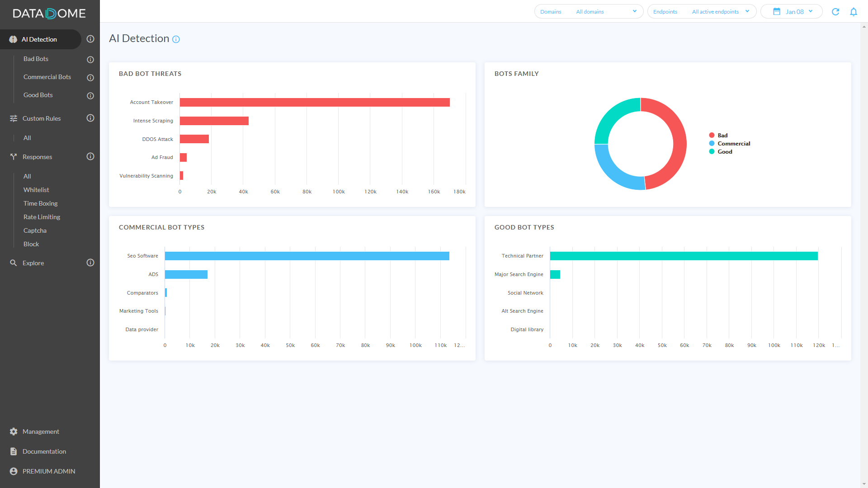868x488 pixels.
Task: Open the notifications bell icon
Action: [x=854, y=12]
